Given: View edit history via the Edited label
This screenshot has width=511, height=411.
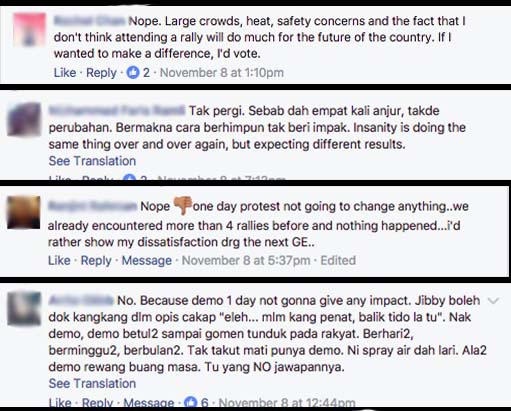Looking at the screenshot, I should (x=338, y=260).
